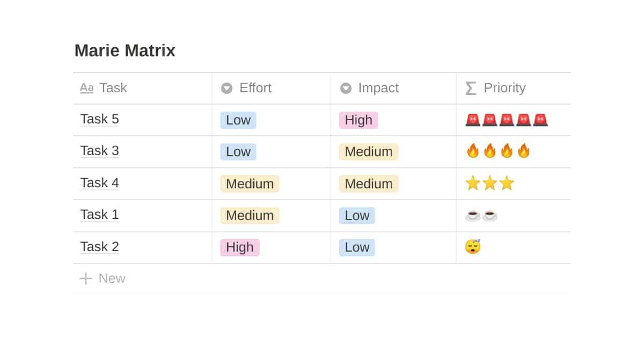
Task: Click the sleepy face emoji in Task 2 row
Action: click(473, 246)
